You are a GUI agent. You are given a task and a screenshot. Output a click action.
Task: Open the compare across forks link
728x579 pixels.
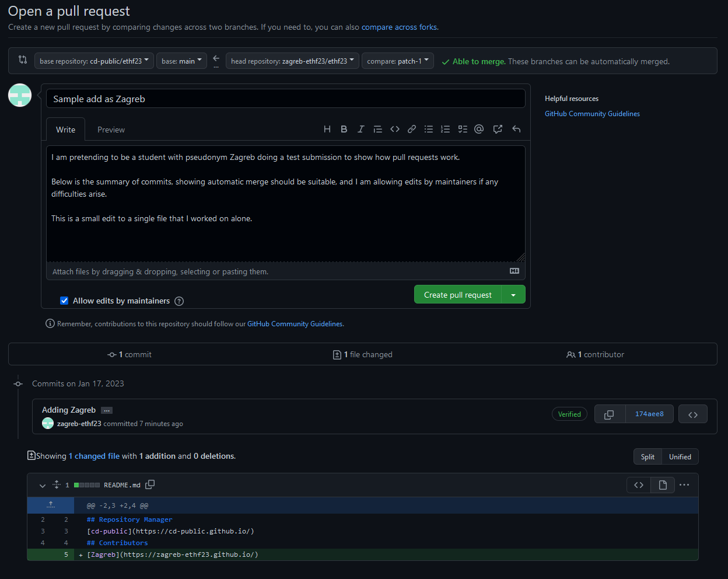[x=399, y=27]
